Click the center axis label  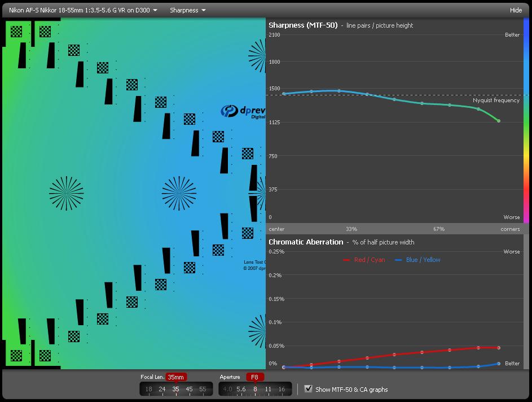[276, 229]
